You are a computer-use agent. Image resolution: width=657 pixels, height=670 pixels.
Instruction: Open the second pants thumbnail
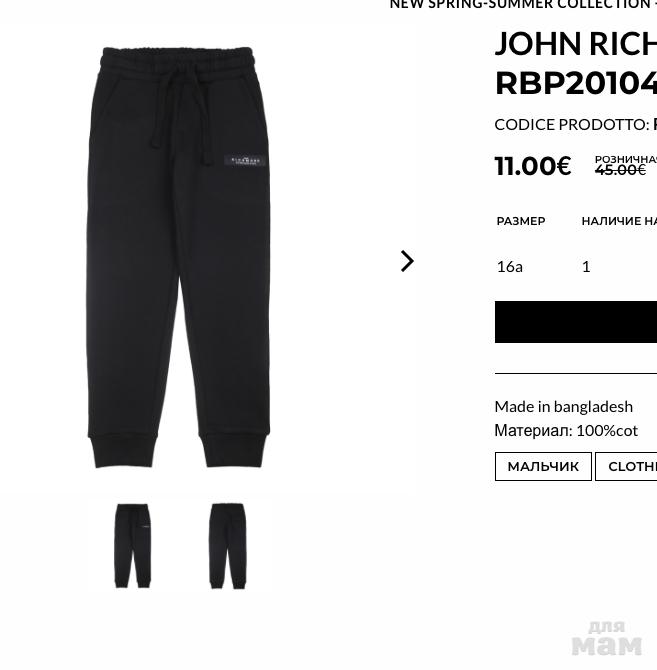(x=228, y=546)
